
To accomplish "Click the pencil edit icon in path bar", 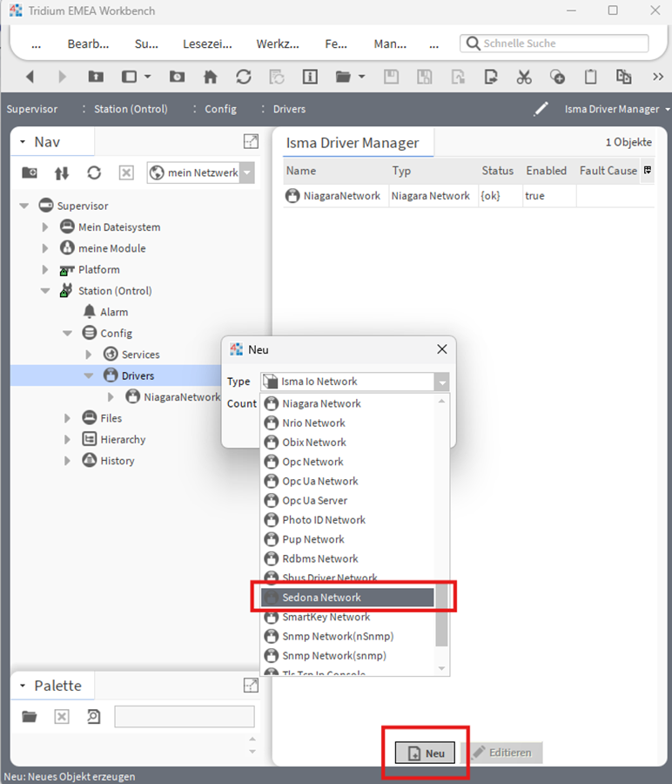I will point(541,109).
